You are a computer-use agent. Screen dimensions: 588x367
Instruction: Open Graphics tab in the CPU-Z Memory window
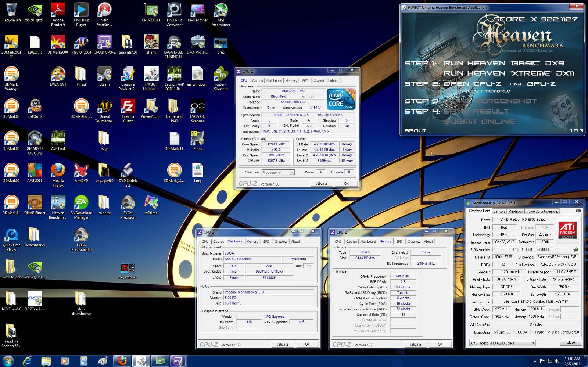[x=414, y=242]
